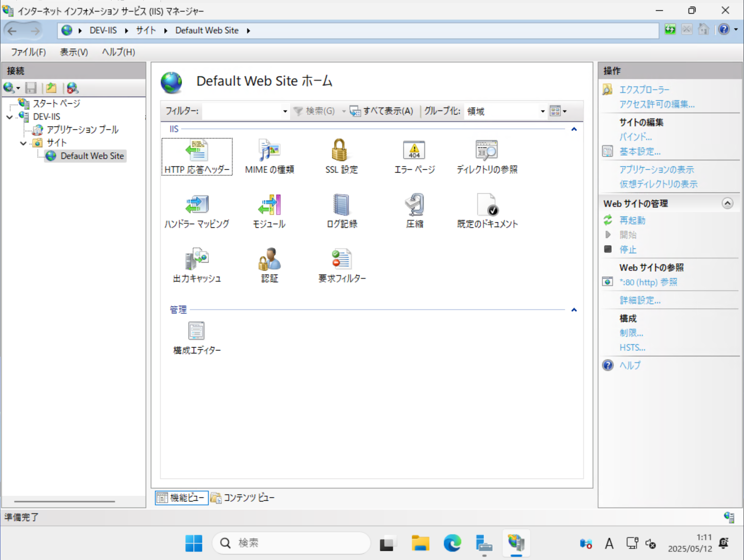Open MIME の種類 feature
The width and height of the screenshot is (744, 560).
click(270, 157)
